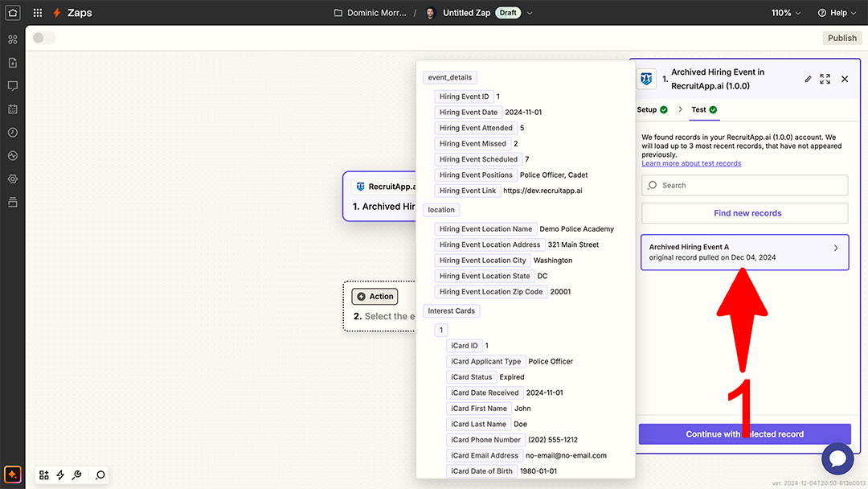Image resolution: width=868 pixels, height=489 pixels.
Task: Toggle the Zap on/off switch
Action: pyautogui.click(x=43, y=38)
